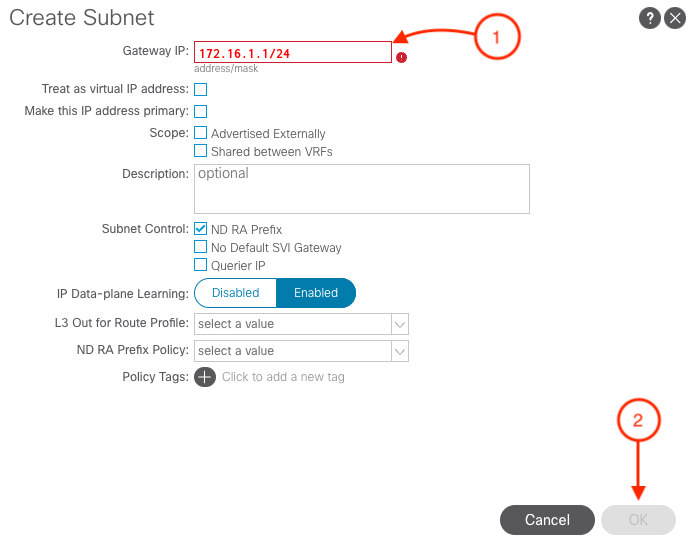This screenshot has height=547, width=697.
Task: Enable No Default SVI Gateway
Action: [201, 248]
